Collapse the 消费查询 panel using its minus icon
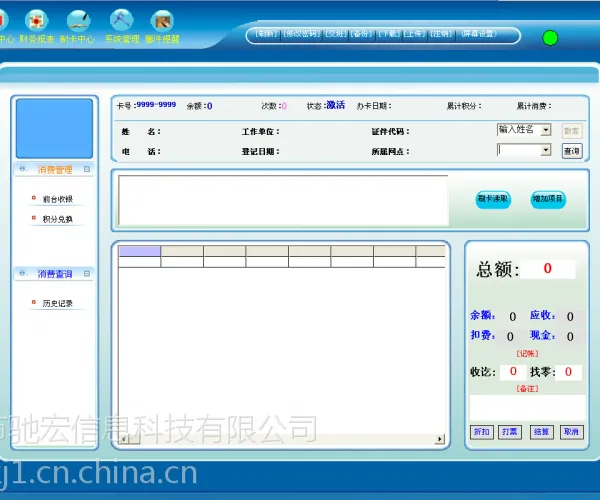Viewport: 600px width, 500px height. tap(87, 274)
